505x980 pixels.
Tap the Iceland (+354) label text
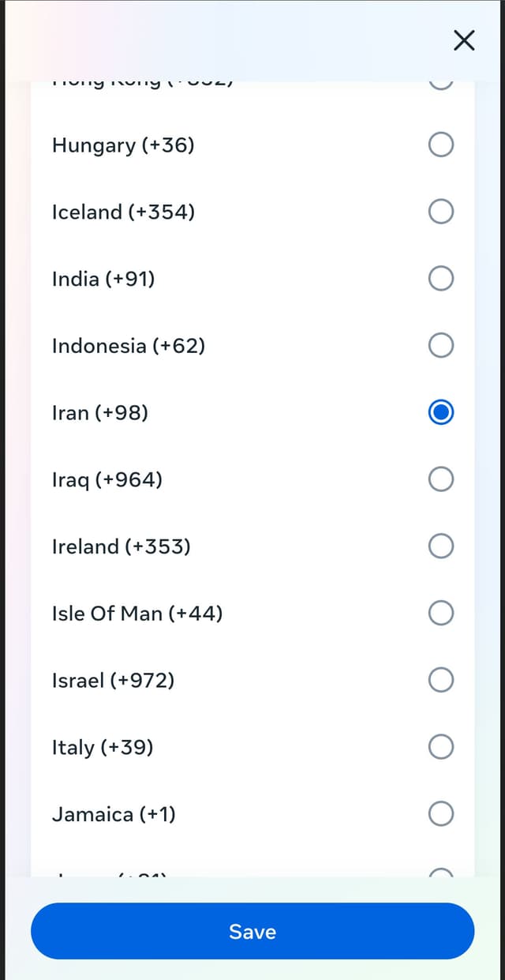pos(123,212)
